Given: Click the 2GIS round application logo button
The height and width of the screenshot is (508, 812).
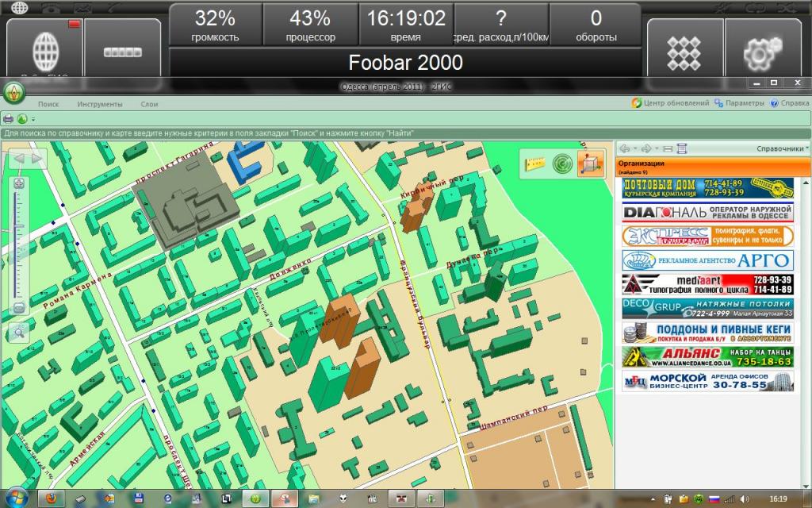Looking at the screenshot, I should [13, 91].
